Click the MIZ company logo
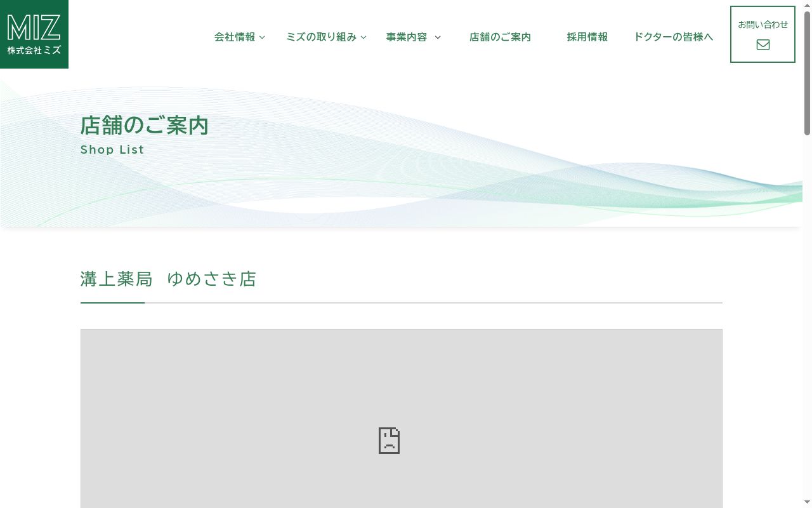This screenshot has width=812, height=508. 34,34
